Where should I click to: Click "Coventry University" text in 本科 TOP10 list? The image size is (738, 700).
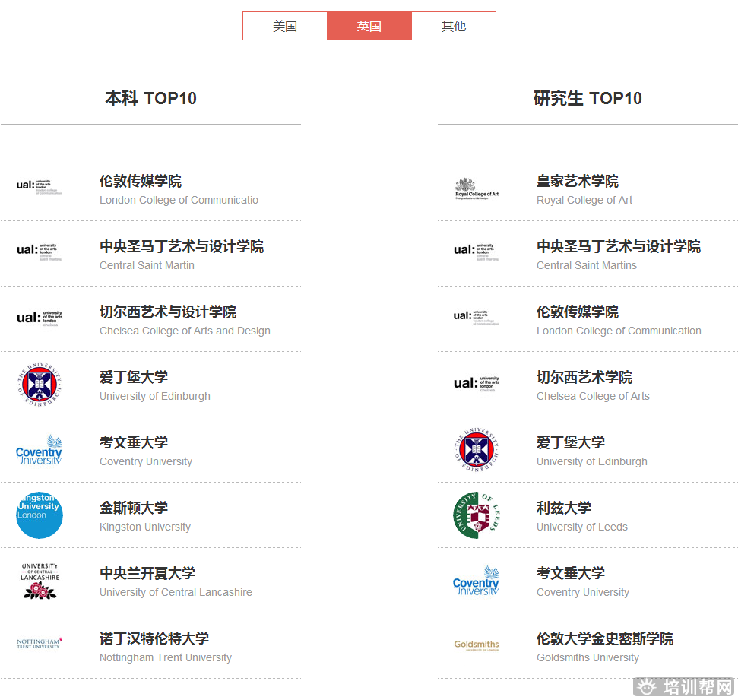(x=146, y=462)
